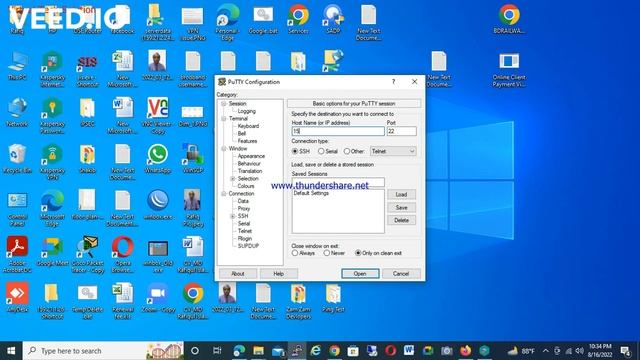Open the Microsoft Edge desktop icon
This screenshot has width=640, height=360.
[52, 209]
